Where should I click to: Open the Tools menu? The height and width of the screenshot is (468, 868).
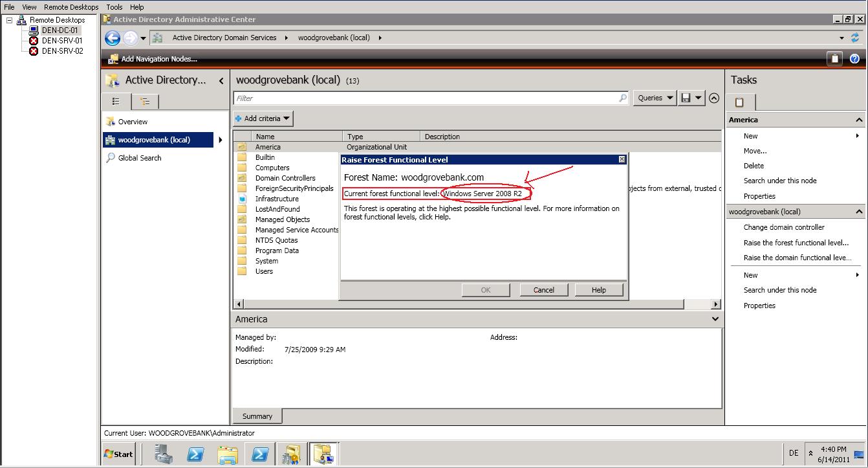click(x=114, y=7)
